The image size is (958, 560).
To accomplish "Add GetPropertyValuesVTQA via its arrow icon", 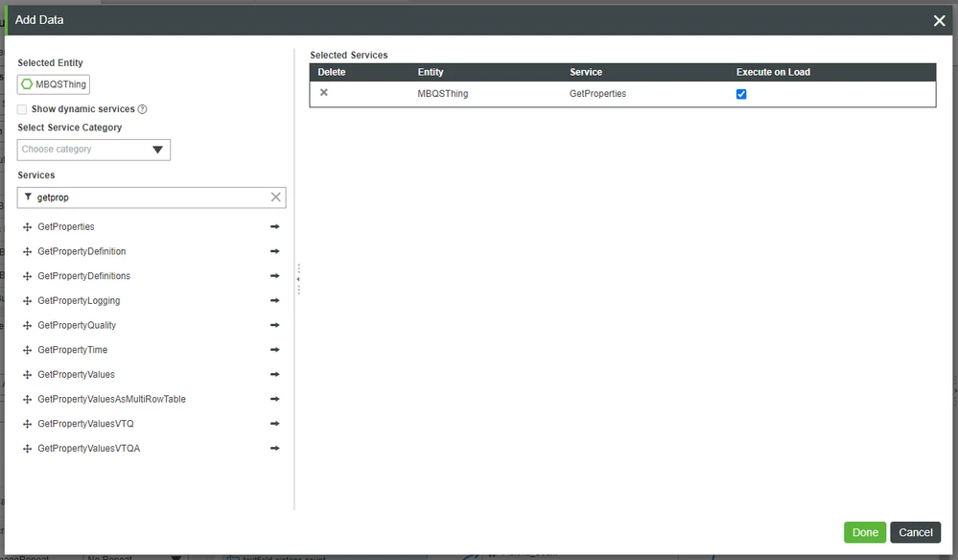I will pos(275,448).
